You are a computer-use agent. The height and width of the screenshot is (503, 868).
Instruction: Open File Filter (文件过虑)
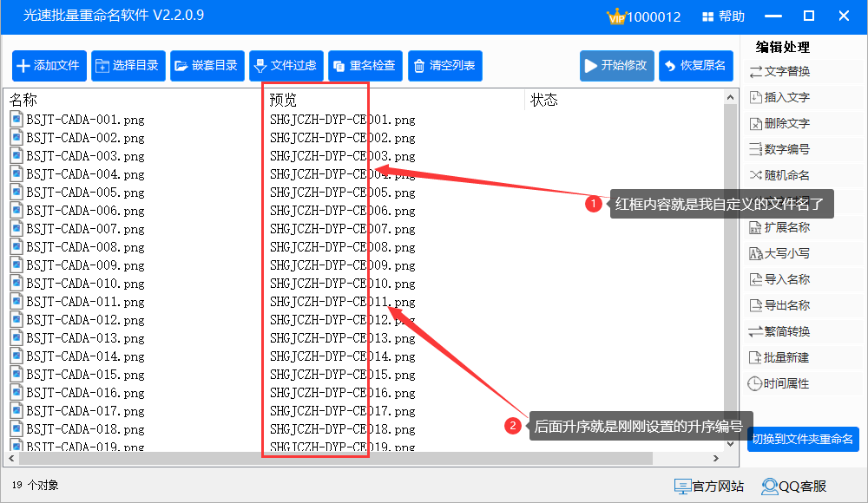[x=286, y=66]
